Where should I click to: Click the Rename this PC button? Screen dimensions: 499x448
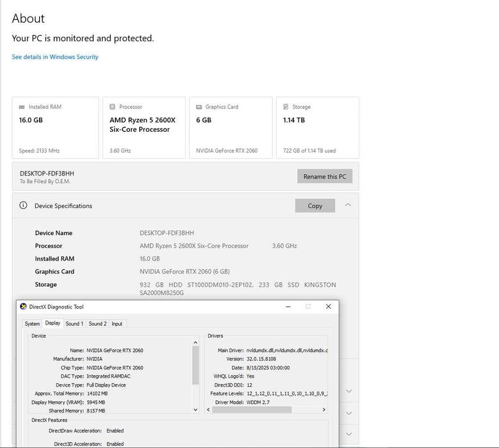(325, 176)
